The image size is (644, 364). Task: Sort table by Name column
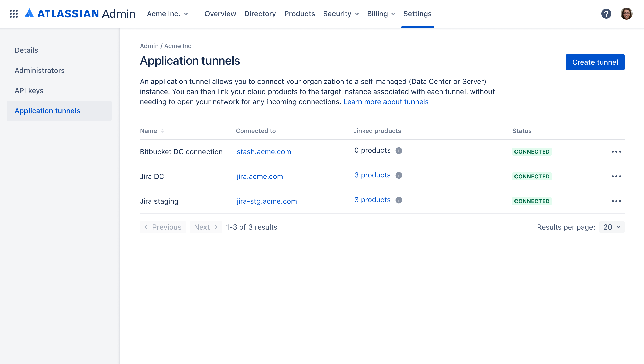152,131
